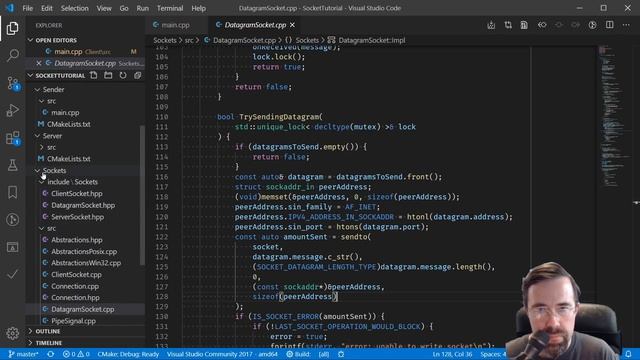
Task: Open AbstractionsWin32.cpp file
Action: click(x=86, y=263)
